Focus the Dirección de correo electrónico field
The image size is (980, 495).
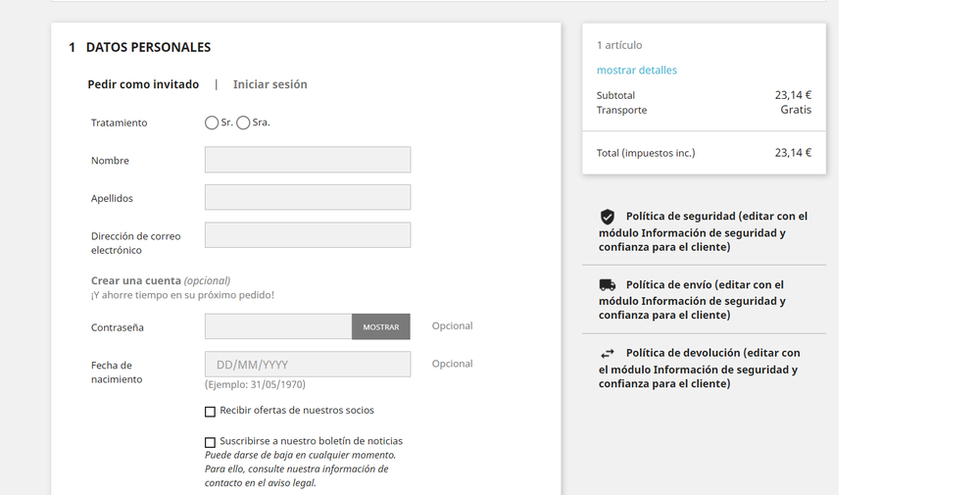pos(308,235)
